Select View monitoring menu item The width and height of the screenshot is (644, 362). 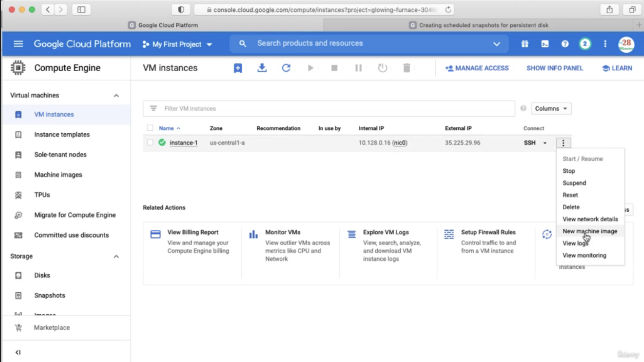[x=590, y=256]
